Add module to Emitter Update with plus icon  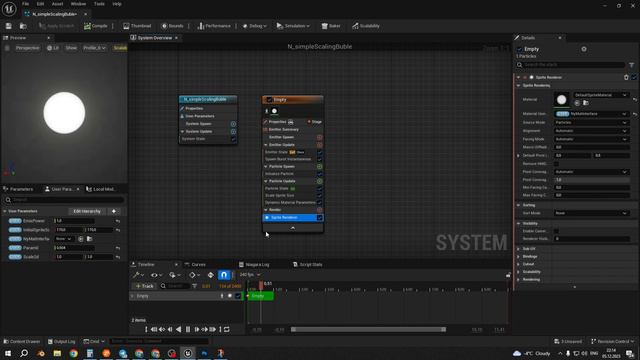coord(320,145)
